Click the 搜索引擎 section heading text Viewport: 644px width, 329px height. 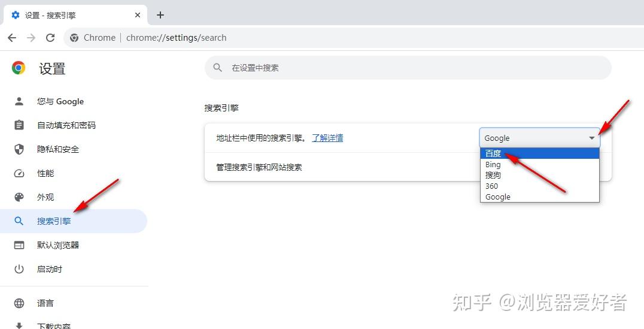click(x=221, y=108)
